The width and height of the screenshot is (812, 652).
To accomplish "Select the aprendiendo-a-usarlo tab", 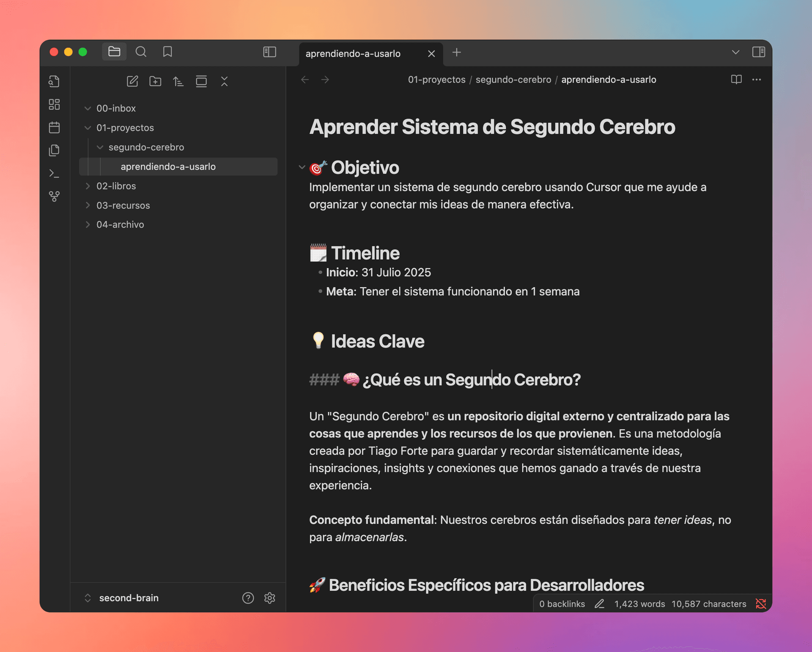I will pos(353,53).
